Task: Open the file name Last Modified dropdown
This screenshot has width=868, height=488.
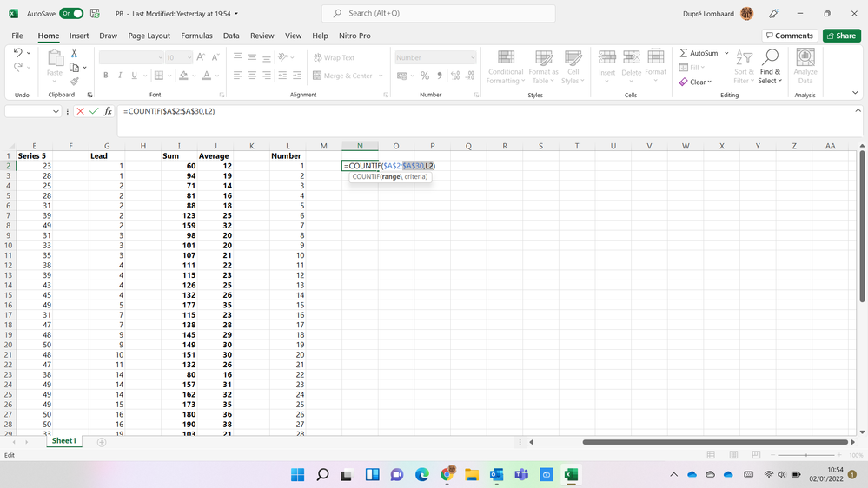Action: click(x=236, y=14)
